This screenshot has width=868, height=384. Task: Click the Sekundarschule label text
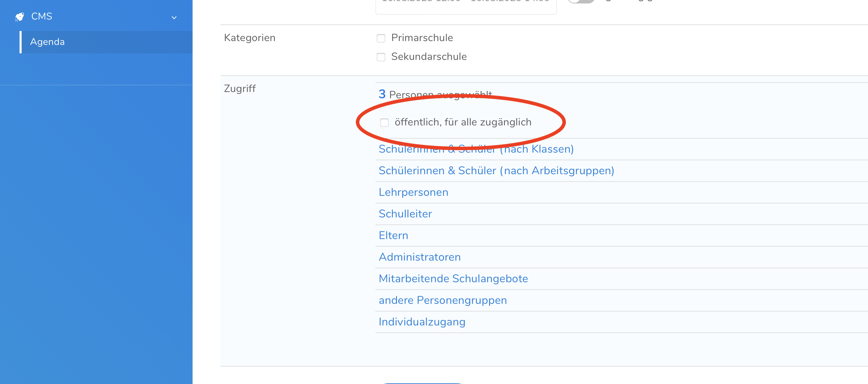tap(429, 56)
